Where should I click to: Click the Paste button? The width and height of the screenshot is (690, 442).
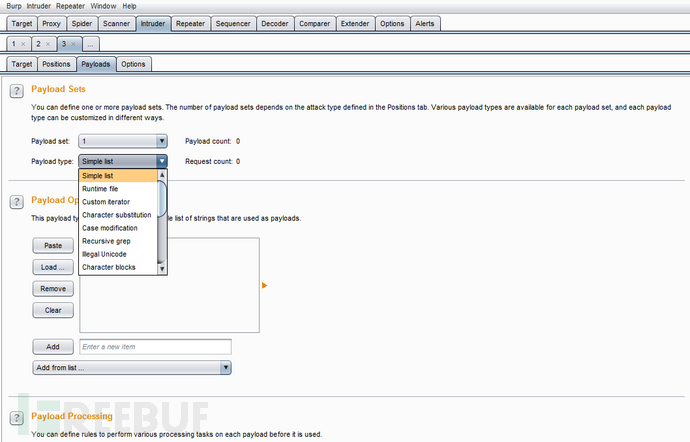[x=53, y=246]
